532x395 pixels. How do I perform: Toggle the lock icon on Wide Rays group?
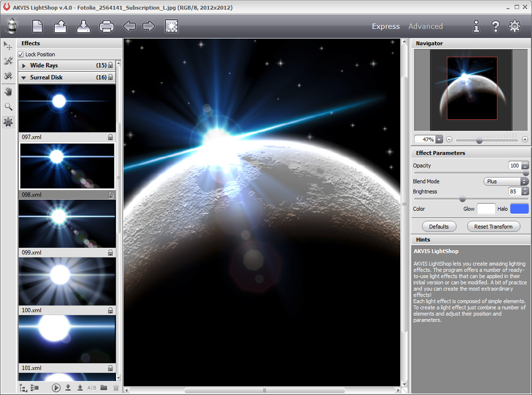pyautogui.click(x=111, y=65)
